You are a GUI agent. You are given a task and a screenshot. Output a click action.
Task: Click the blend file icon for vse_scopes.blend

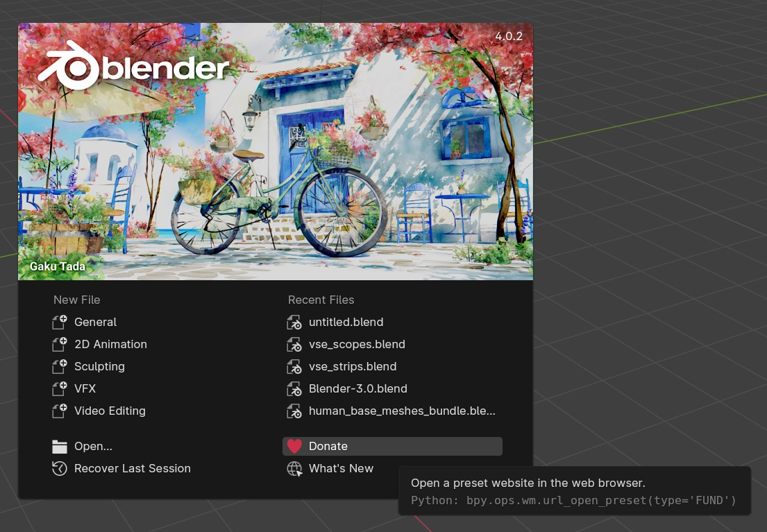294,344
